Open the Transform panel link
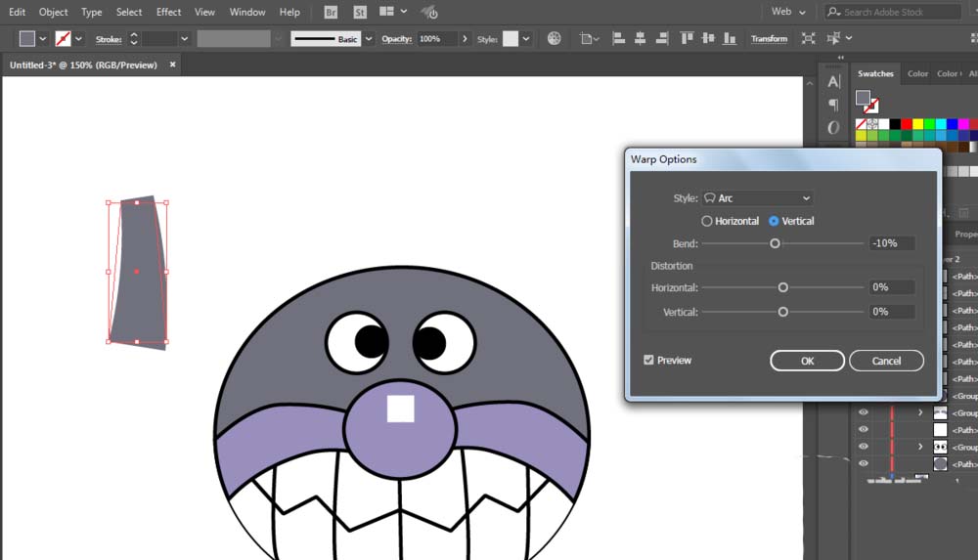Image resolution: width=978 pixels, height=560 pixels. (x=769, y=39)
